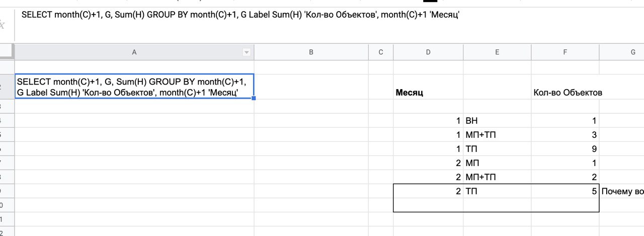The width and height of the screenshot is (644, 236).
Task: Click the Почему text cell
Action: (622, 191)
